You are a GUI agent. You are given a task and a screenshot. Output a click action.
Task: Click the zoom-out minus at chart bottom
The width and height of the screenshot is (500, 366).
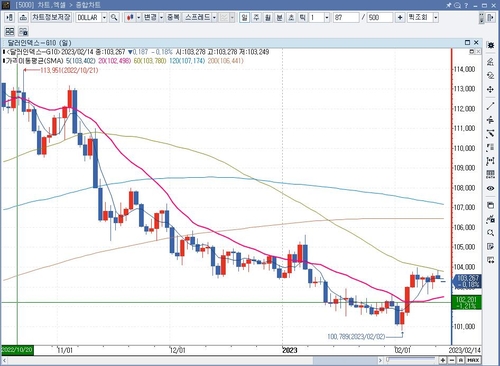tap(452, 360)
